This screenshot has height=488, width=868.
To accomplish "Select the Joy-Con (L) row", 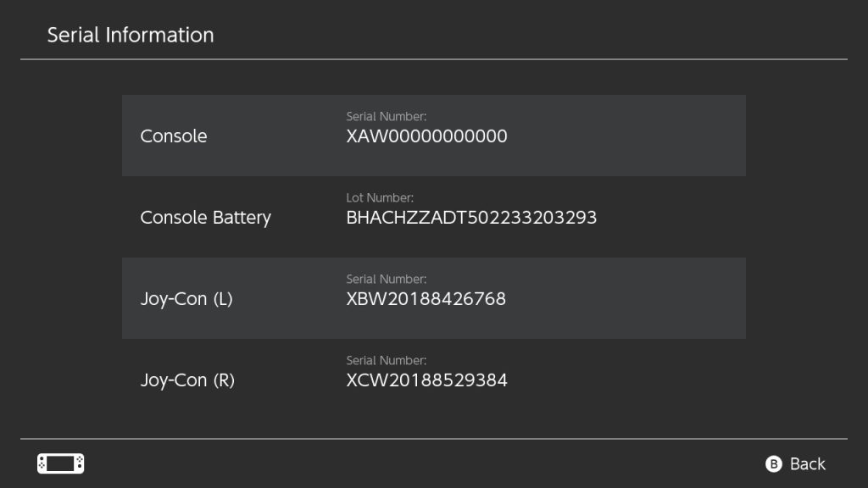I will [x=433, y=298].
